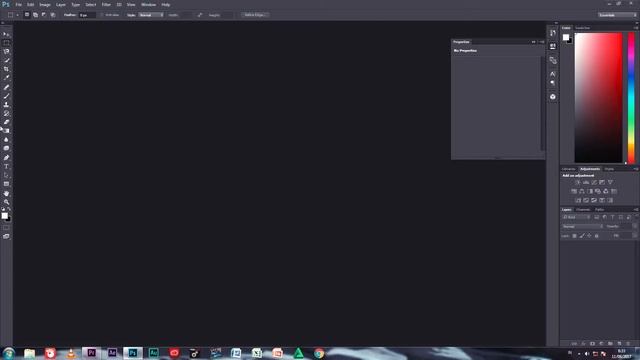This screenshot has height=360, width=640.
Task: Select the Zoom tool
Action: 6,202
